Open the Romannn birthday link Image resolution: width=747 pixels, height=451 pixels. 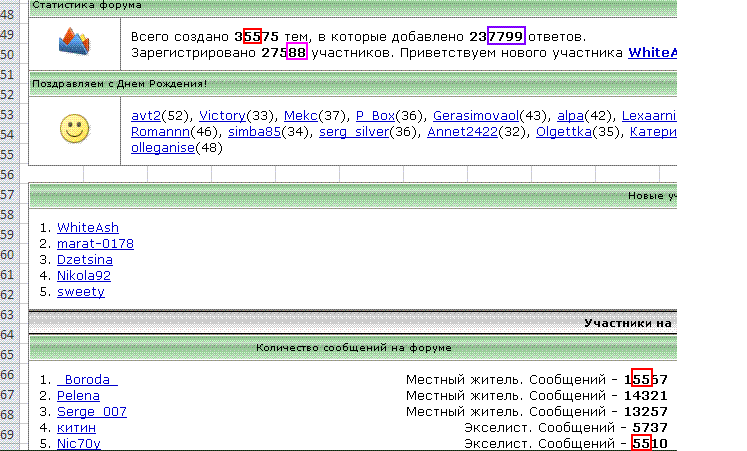(160, 132)
